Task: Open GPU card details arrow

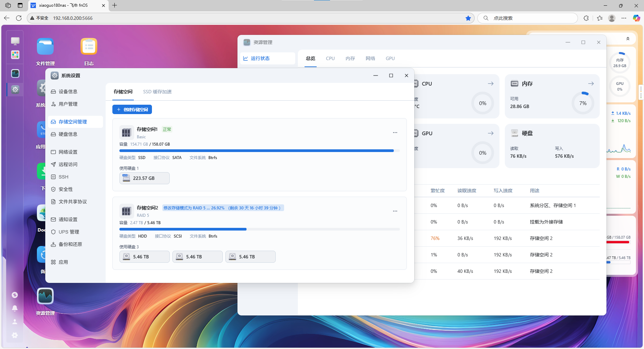Action: click(491, 133)
